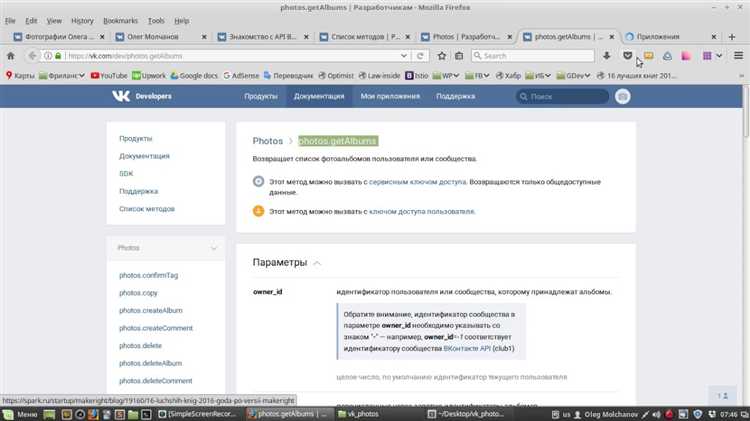The height and width of the screenshot is (421, 750).
Task: Click the site info icon in URL bar
Action: click(48, 56)
